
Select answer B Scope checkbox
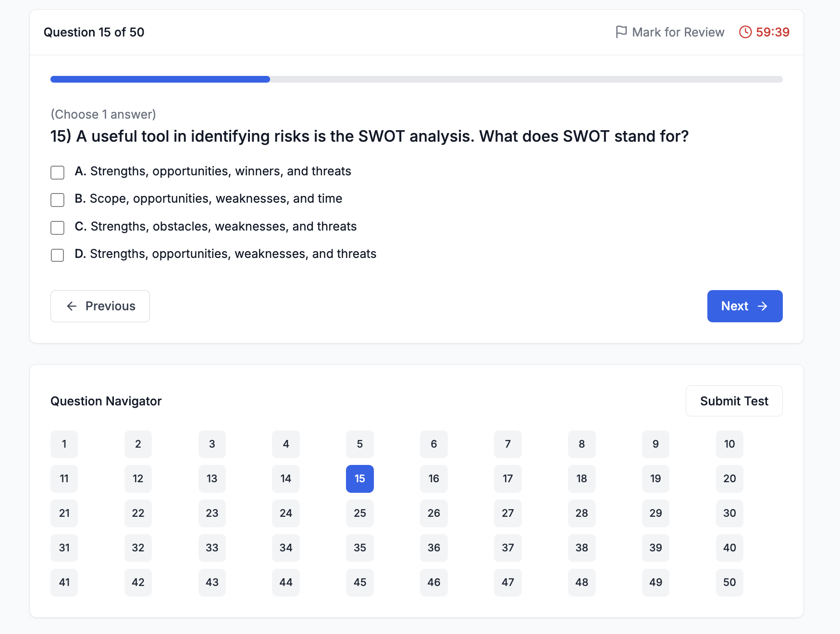pos(58,200)
